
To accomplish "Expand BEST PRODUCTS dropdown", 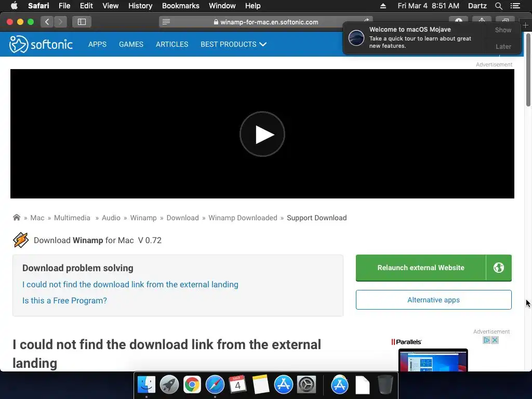I will coord(233,44).
